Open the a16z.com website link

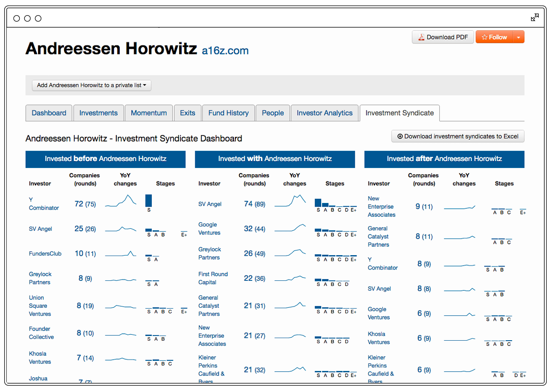coord(225,51)
